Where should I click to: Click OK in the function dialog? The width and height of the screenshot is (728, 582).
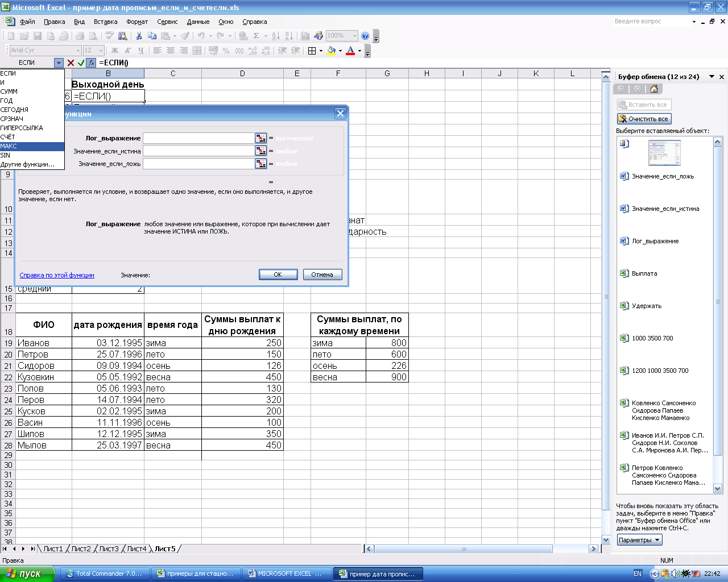point(278,275)
